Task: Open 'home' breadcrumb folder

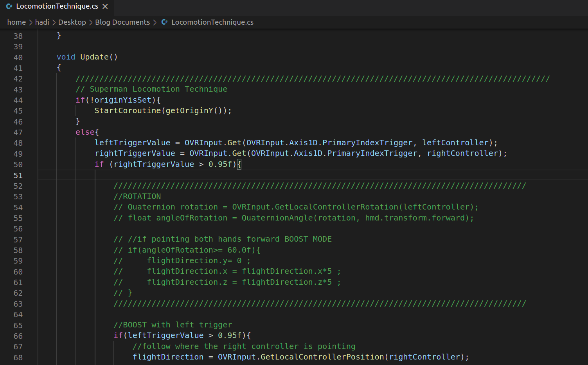Action: coord(16,22)
